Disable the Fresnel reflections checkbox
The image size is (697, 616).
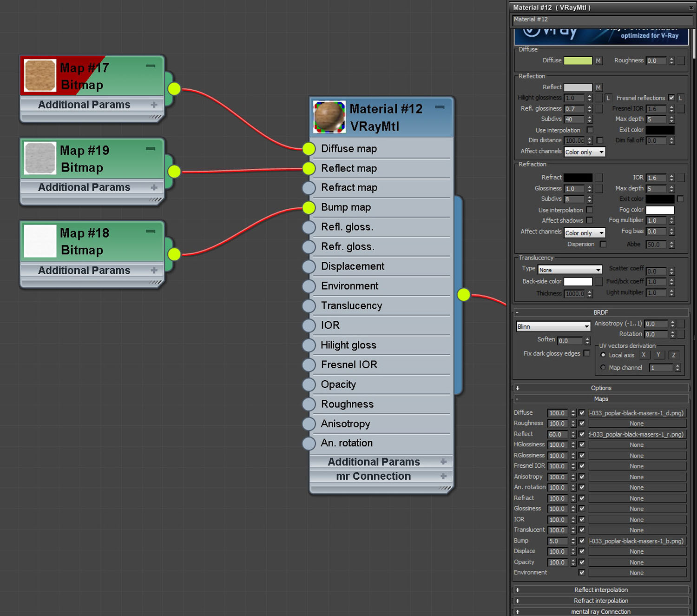pos(671,98)
